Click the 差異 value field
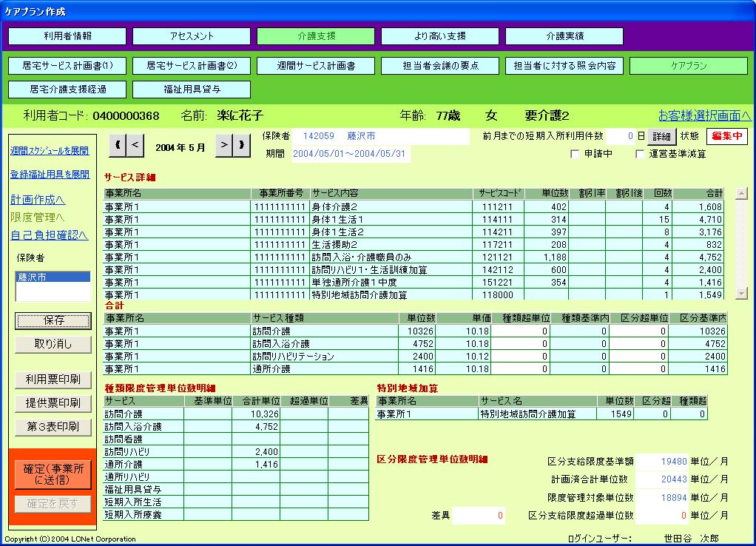This screenshot has width=756, height=546. point(479,516)
